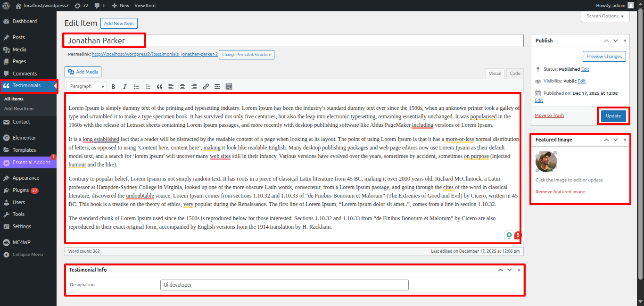Viewport: 644px width, 306px height.
Task: Toggle bold formatting in the editor toolbar
Action: (113, 87)
